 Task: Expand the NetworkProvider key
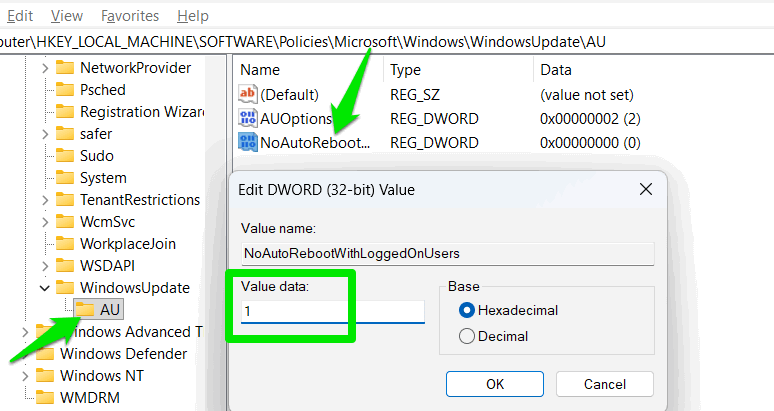click(45, 68)
